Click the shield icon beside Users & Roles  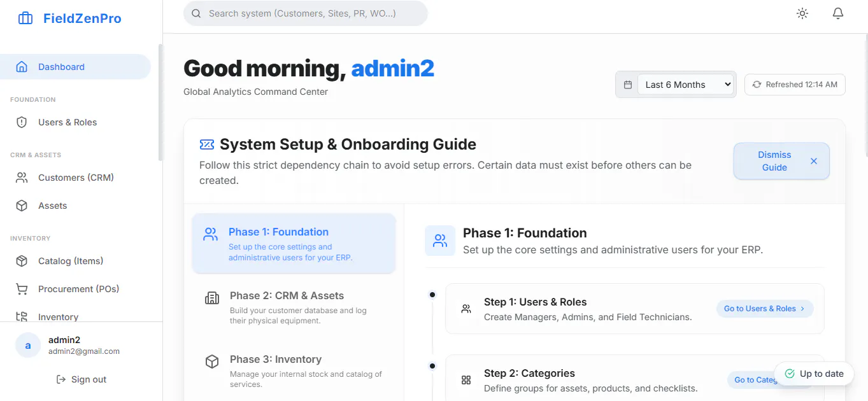[x=22, y=122]
